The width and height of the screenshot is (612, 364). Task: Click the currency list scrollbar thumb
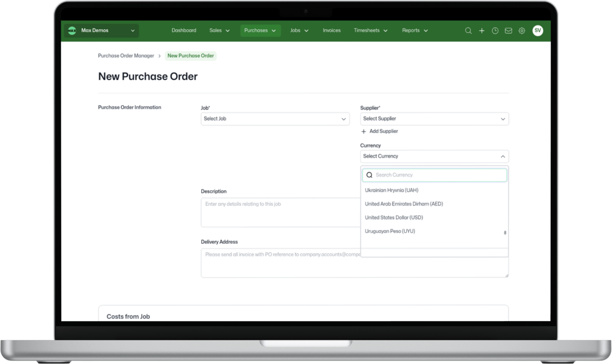pos(505,233)
